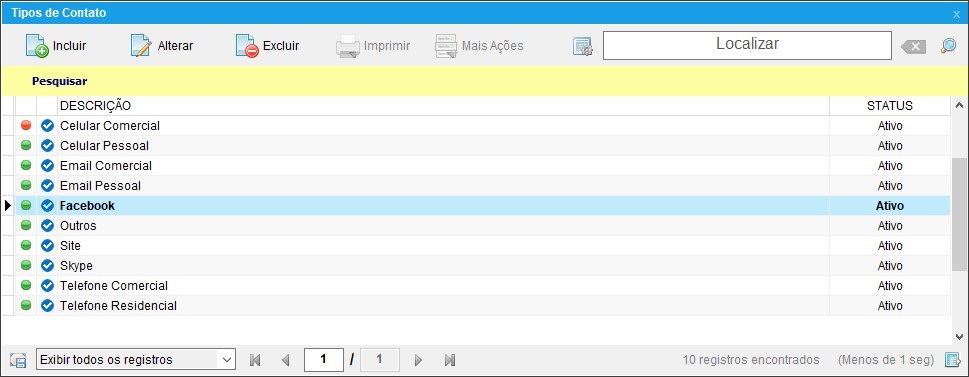Click green status dot of Email Pessoal

pos(26,185)
